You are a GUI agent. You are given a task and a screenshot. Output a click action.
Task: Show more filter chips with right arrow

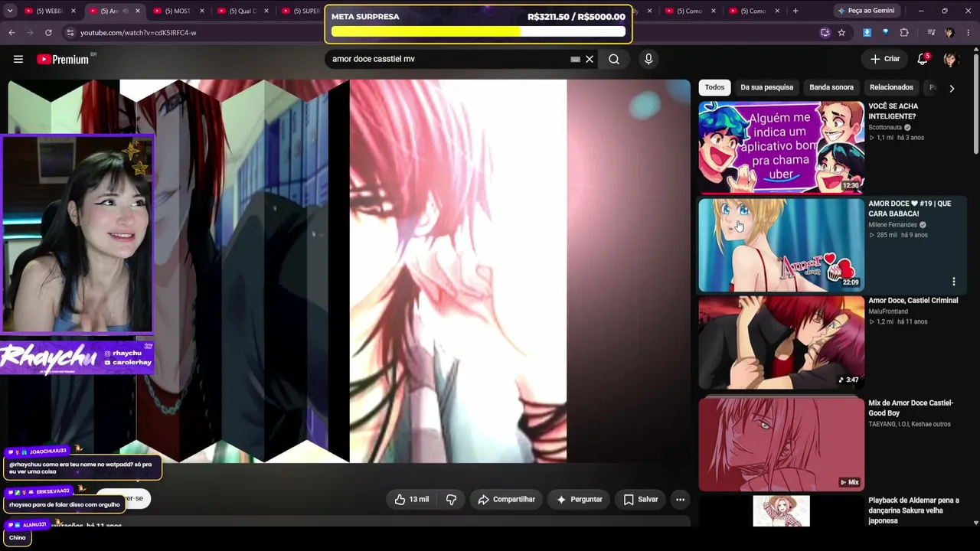pyautogui.click(x=952, y=88)
